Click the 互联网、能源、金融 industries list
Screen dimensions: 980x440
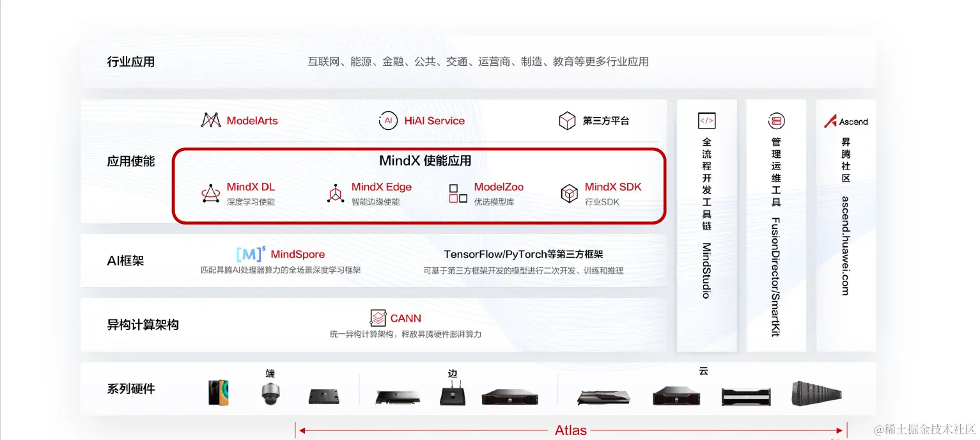click(x=478, y=62)
